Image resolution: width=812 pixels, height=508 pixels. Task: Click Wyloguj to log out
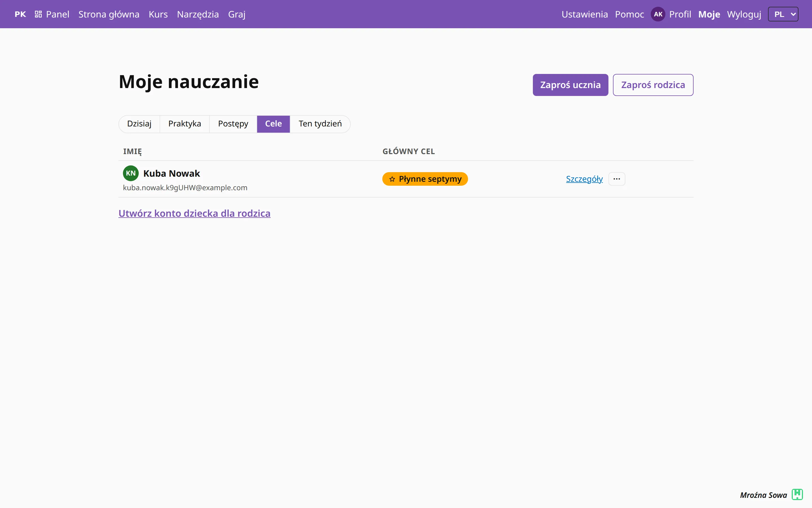744,14
